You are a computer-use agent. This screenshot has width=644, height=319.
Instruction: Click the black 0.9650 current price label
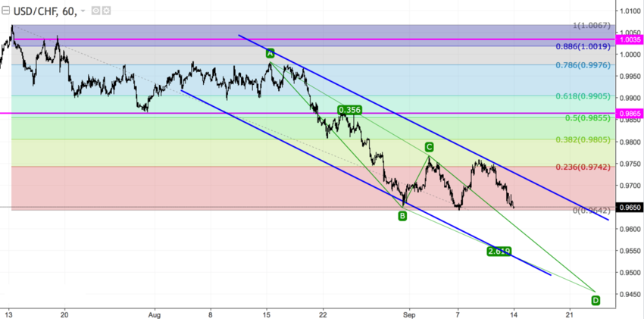point(630,207)
